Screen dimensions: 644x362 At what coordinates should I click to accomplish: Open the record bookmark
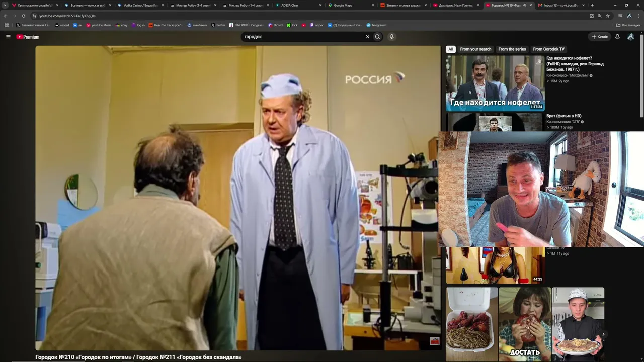tap(62, 25)
